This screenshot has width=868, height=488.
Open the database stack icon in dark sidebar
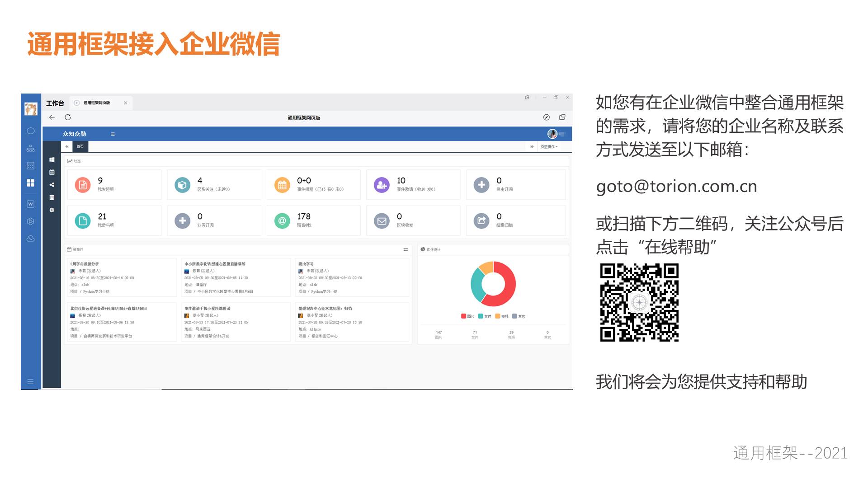point(52,197)
